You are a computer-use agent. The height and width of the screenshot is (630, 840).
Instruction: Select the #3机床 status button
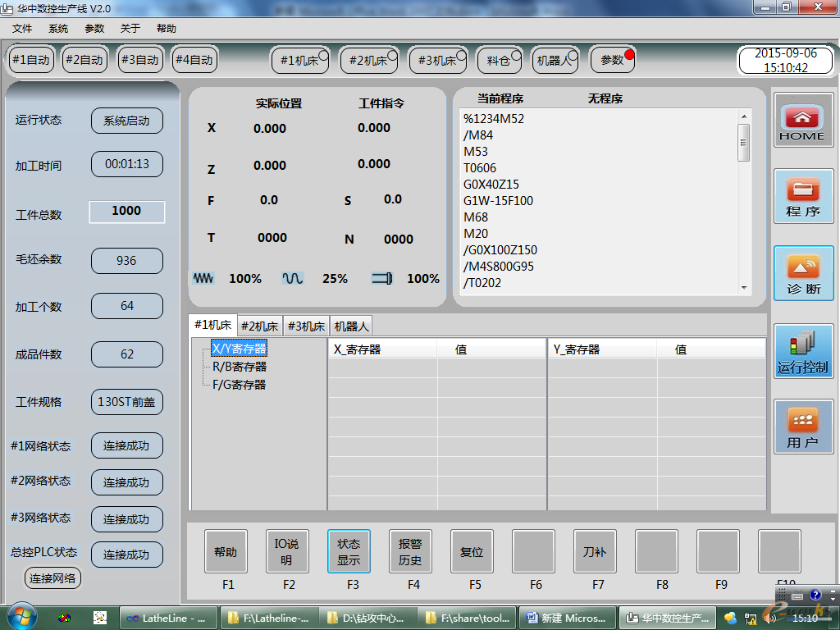pyautogui.click(x=437, y=60)
